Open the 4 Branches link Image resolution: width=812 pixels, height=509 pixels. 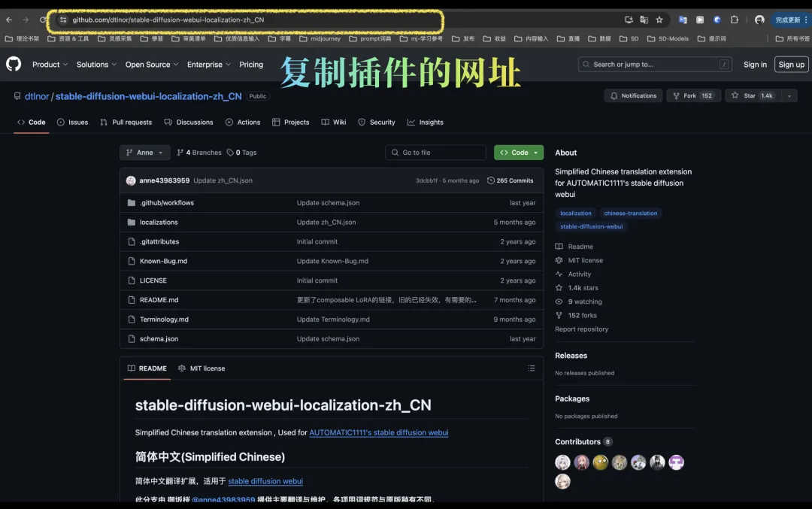coord(198,153)
